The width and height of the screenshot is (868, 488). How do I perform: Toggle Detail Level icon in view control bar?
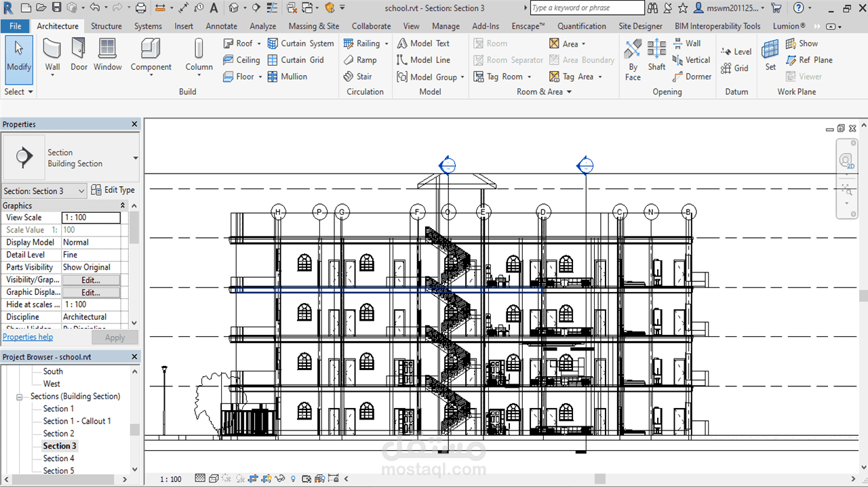(200, 479)
